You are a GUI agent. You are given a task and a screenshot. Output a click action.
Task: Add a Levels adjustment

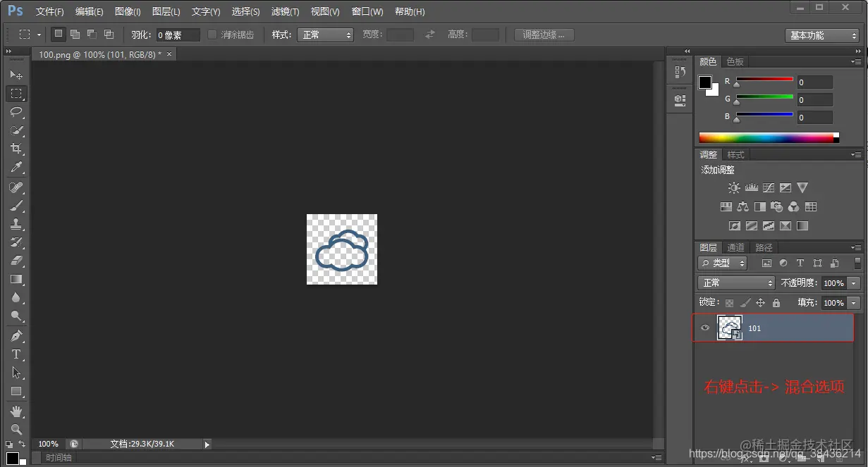click(x=751, y=188)
